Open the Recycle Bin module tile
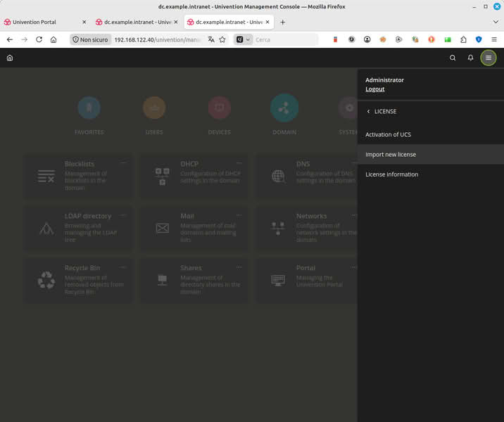504x422 pixels. click(x=78, y=280)
